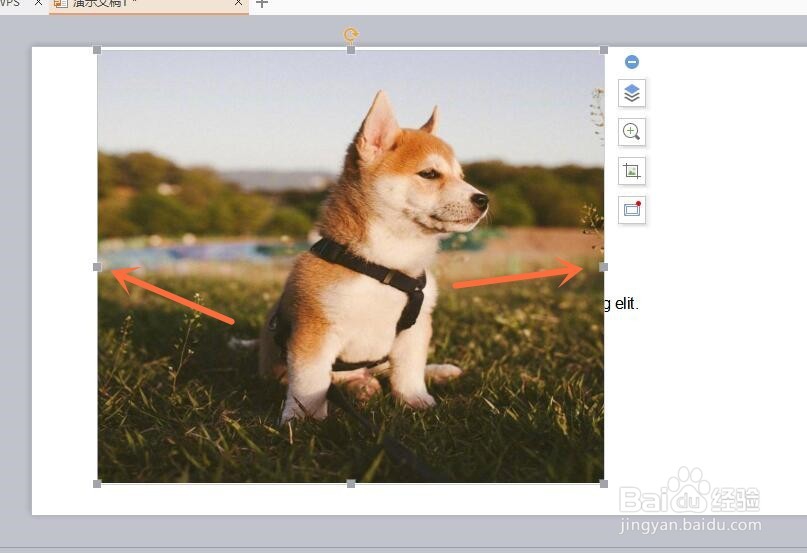This screenshot has height=553, width=807.
Task: Click the text ending with "elit."
Action: click(x=621, y=304)
